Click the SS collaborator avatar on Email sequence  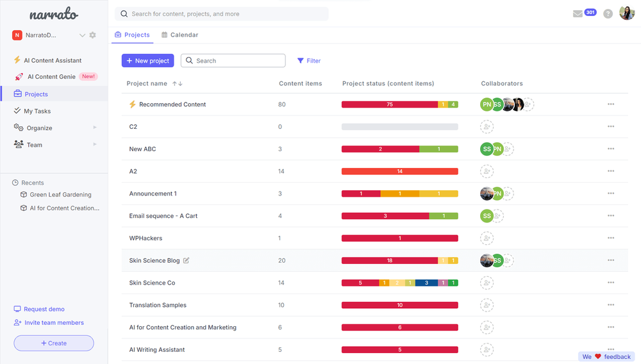tap(487, 216)
